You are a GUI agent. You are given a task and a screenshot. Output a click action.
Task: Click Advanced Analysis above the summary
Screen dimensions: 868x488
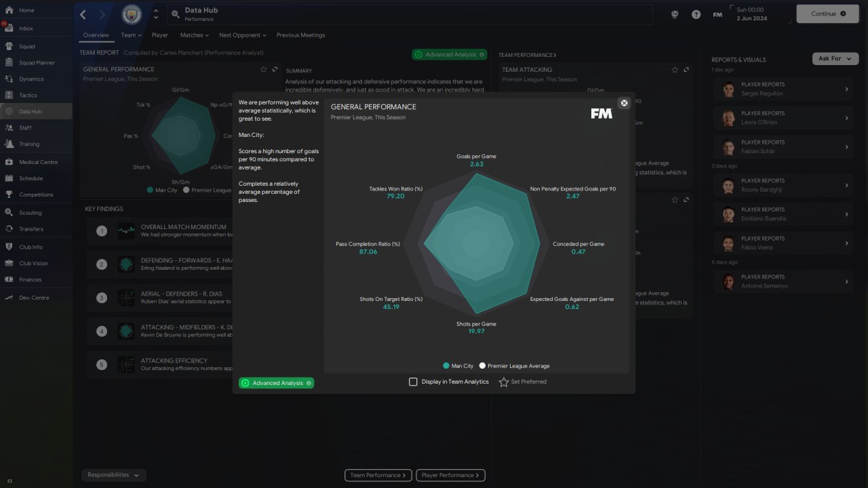coord(450,54)
